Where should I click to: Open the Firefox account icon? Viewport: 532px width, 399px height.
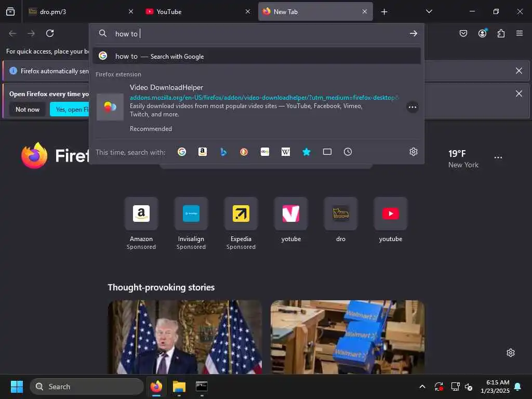pos(482,33)
